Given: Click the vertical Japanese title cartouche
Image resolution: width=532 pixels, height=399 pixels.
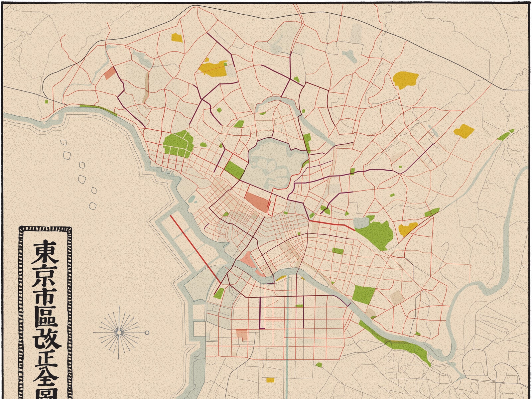Looking at the screenshot, I should tap(45, 313).
